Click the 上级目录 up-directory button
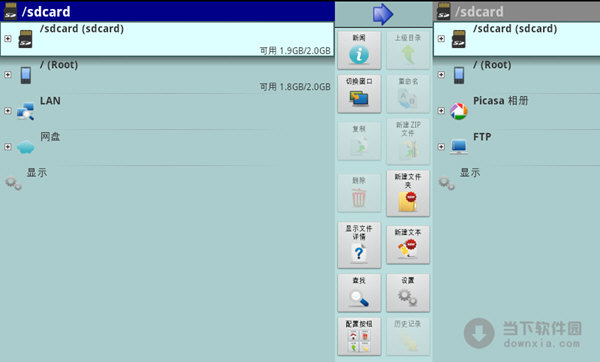Viewport: 600px width, 362px height. click(408, 50)
